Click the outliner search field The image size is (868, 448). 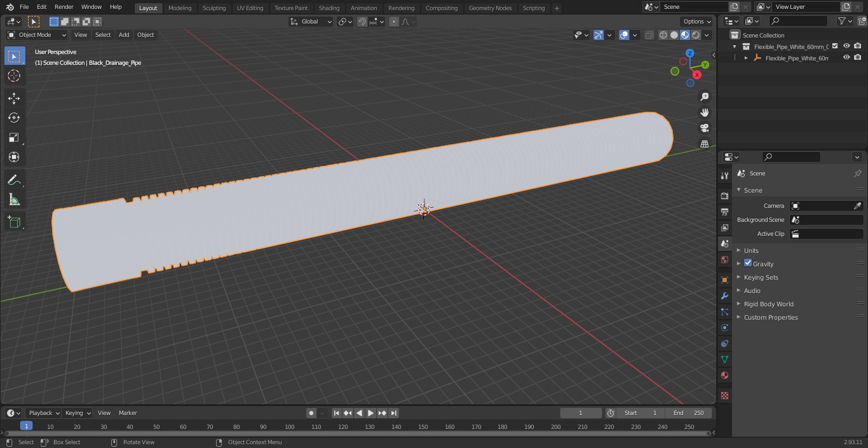click(x=798, y=21)
